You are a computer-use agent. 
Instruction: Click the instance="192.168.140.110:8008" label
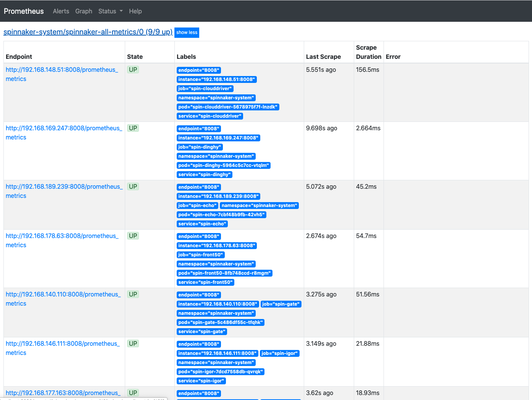pyautogui.click(x=218, y=304)
